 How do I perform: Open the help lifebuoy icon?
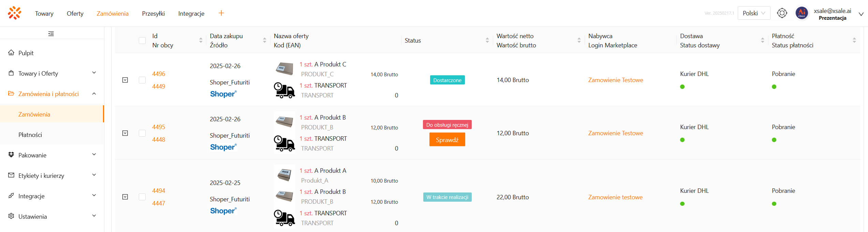point(782,13)
